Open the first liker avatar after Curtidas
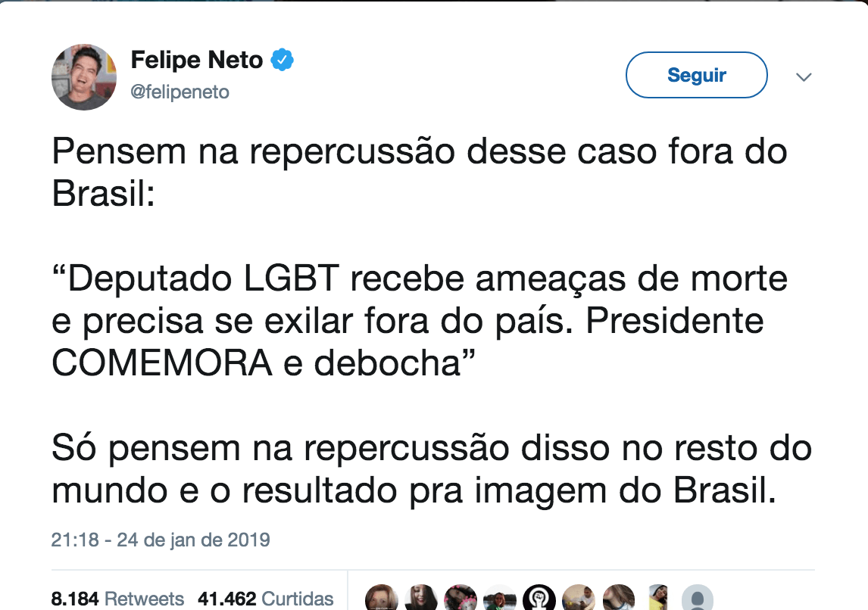This screenshot has height=610, width=868. 382,599
